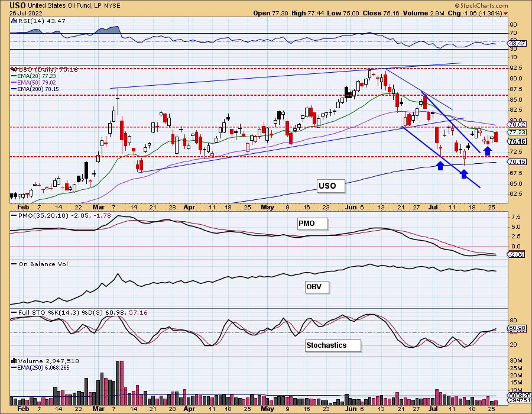This screenshot has height=414, width=532.
Task: Click the 60.98 stochastics value tag
Action: (x=517, y=328)
